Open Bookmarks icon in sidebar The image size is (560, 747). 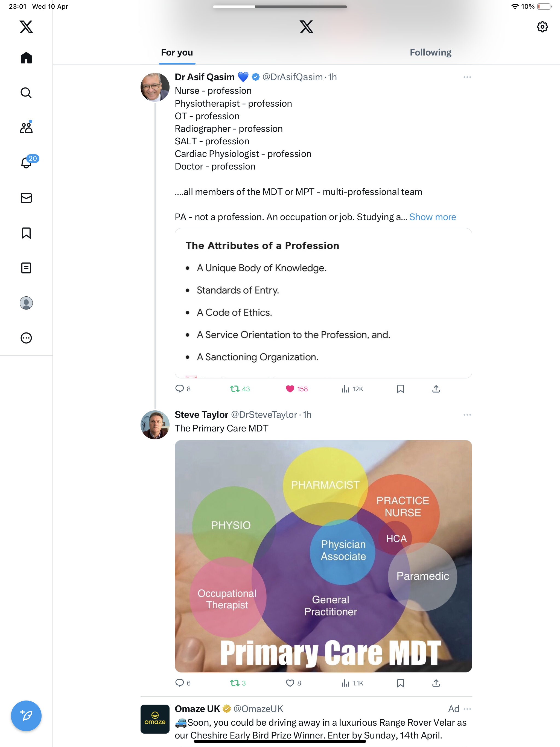tap(26, 233)
